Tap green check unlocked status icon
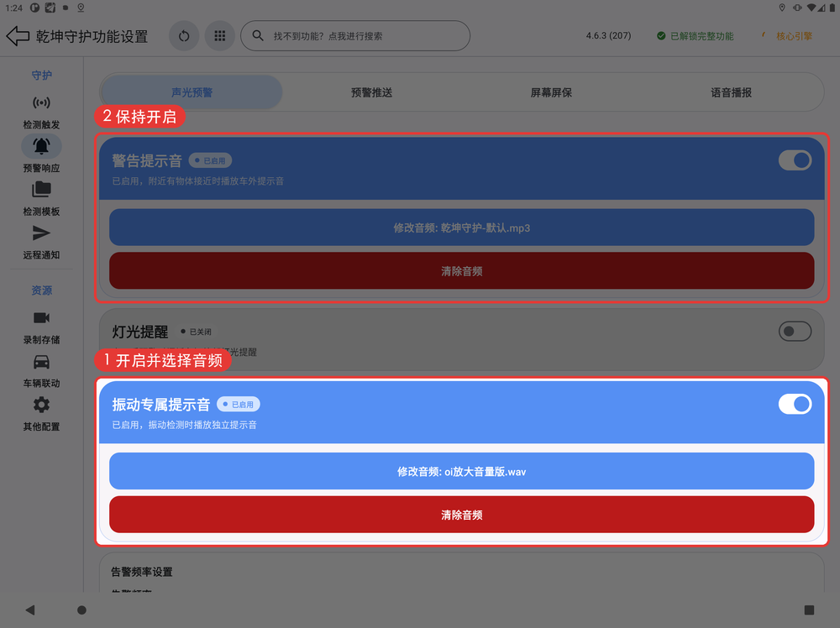This screenshot has width=840, height=628. [x=661, y=36]
